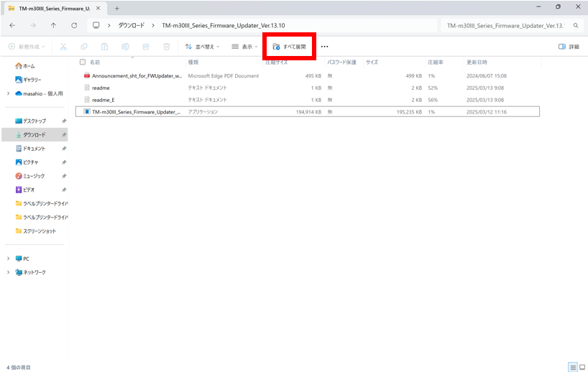Click the Rename toolbar icon
This screenshot has height=372, width=588.
125,47
